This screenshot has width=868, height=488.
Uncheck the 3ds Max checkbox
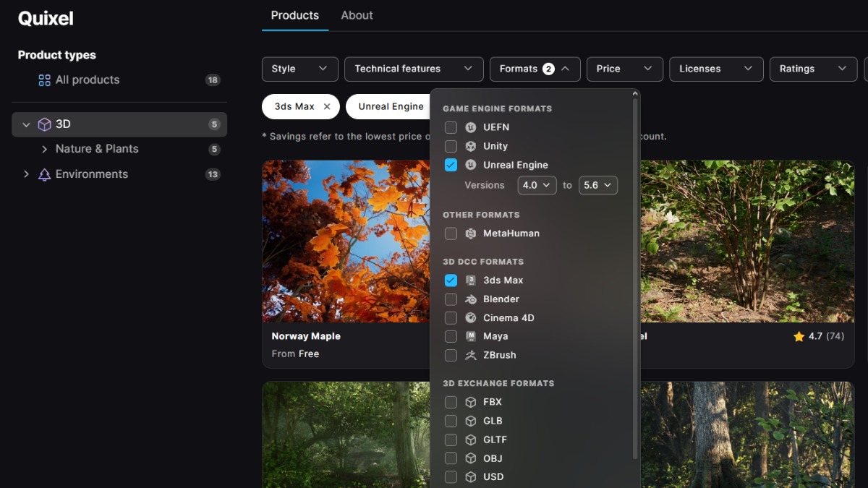click(x=451, y=281)
